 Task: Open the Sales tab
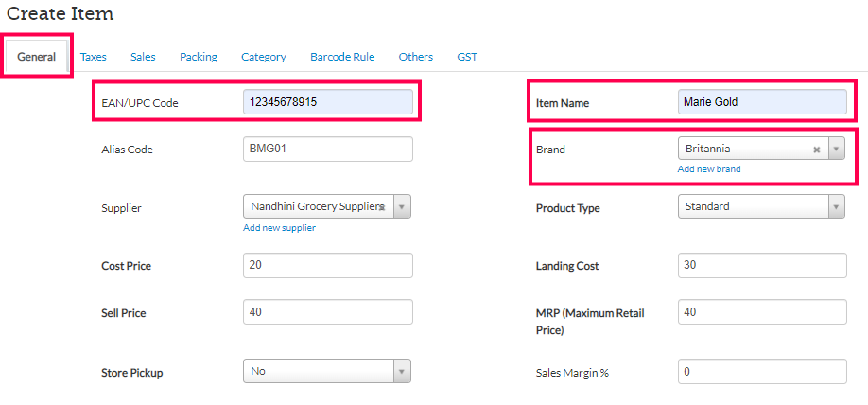click(x=143, y=57)
